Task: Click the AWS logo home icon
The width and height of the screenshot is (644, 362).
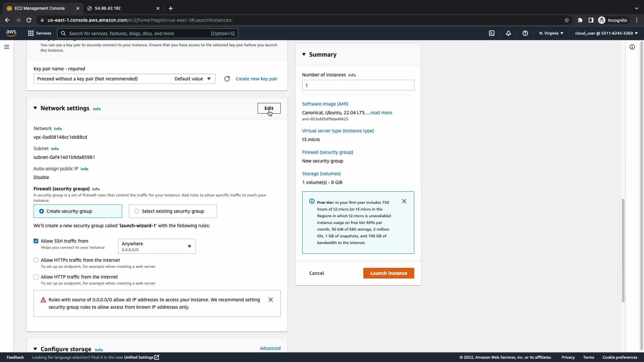Action: (11, 33)
